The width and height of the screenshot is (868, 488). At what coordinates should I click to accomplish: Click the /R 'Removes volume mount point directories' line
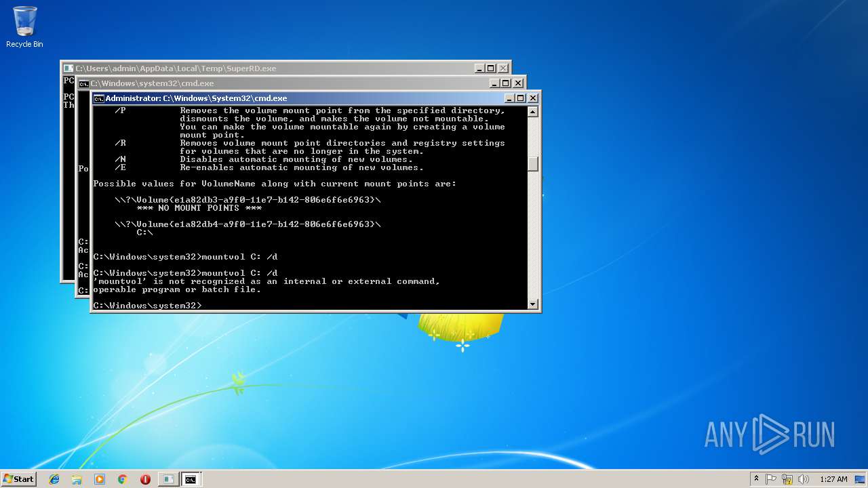[310, 143]
